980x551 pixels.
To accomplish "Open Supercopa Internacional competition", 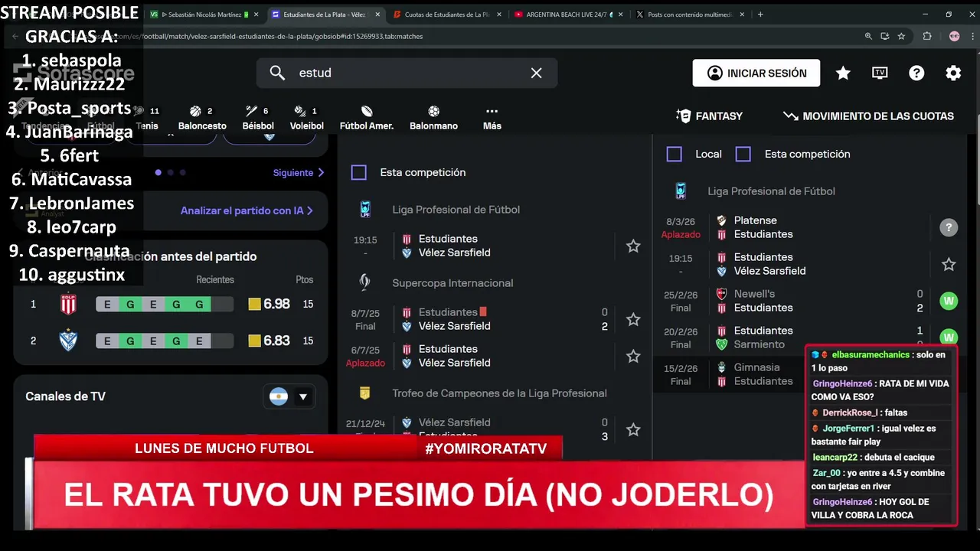I will (x=452, y=283).
